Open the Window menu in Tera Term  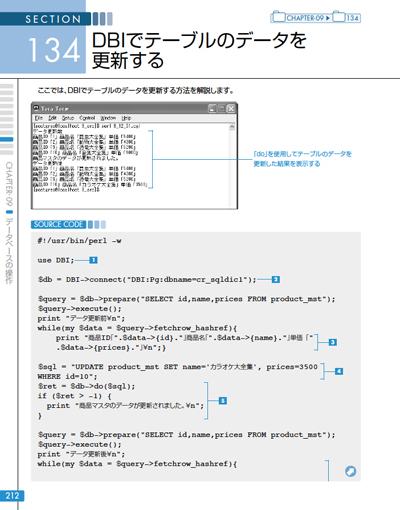coord(108,118)
